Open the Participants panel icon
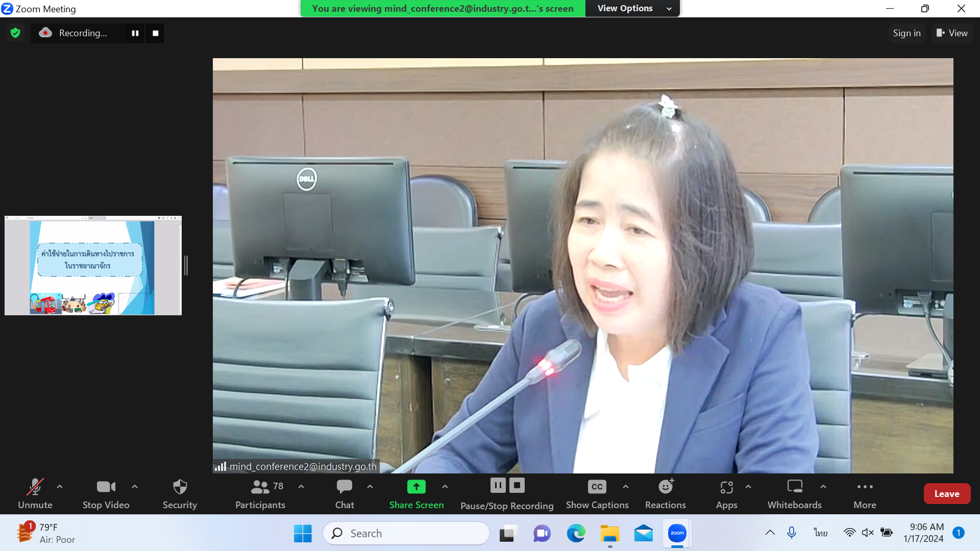 (260, 487)
